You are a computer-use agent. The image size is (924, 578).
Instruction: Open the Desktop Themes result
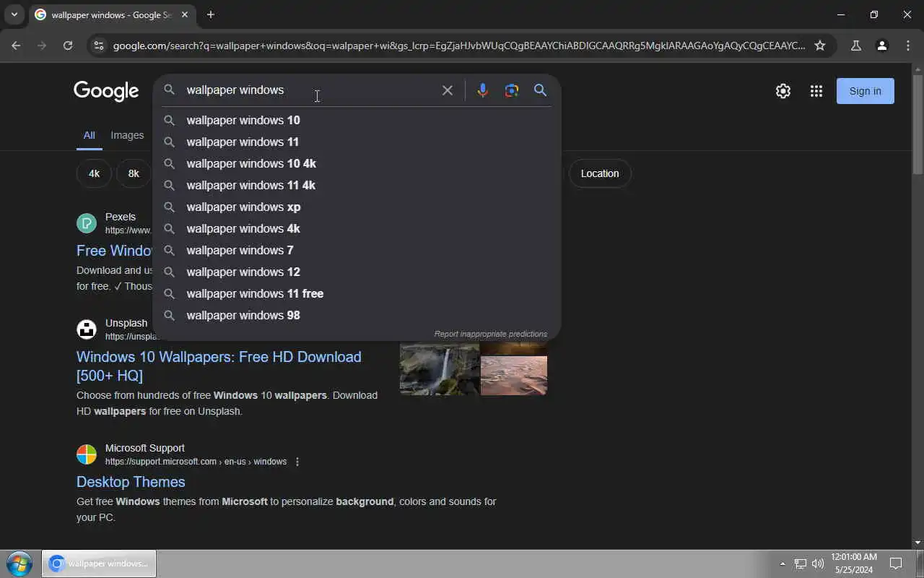(131, 482)
